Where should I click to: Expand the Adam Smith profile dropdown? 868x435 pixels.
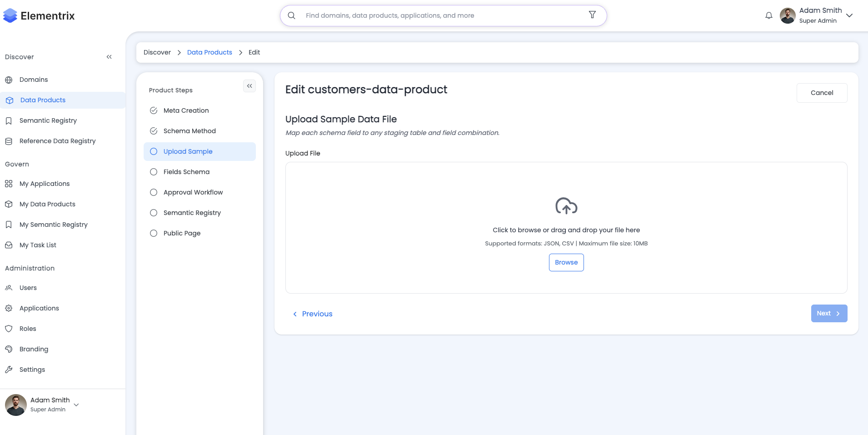coord(849,15)
